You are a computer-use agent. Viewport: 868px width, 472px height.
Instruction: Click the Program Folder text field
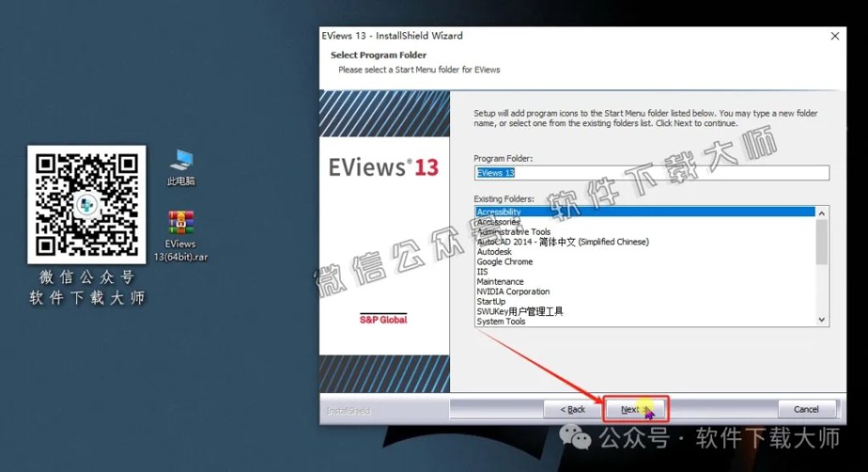pos(652,173)
